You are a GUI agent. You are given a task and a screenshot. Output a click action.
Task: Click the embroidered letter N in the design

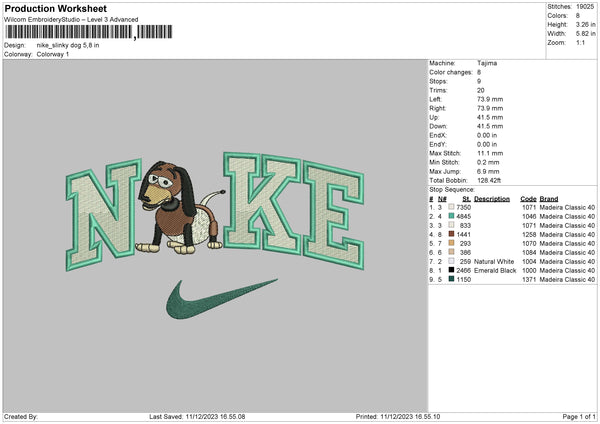103,215
